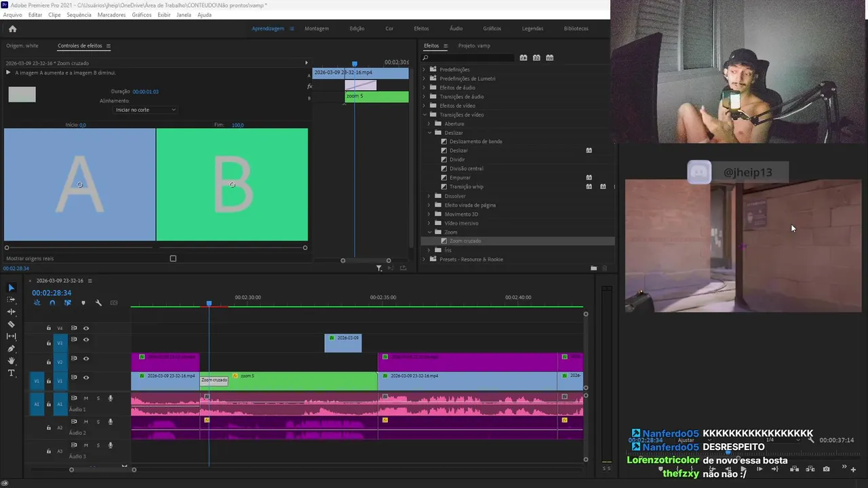Image resolution: width=868 pixels, height=488 pixels.
Task: Mute track Áudio 1
Action: 86,398
